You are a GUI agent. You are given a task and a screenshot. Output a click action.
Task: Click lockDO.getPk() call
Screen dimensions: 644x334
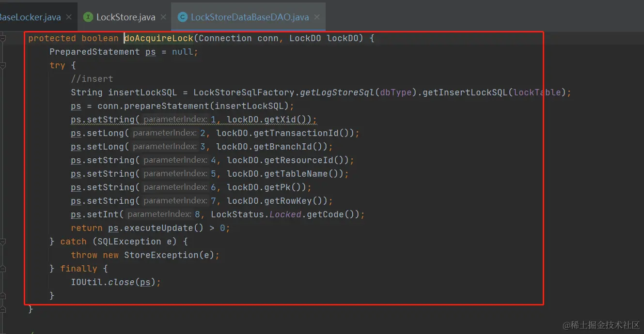(x=267, y=187)
